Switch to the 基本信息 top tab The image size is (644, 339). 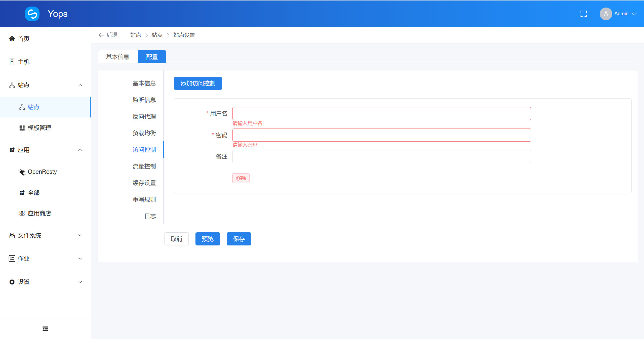(x=118, y=57)
